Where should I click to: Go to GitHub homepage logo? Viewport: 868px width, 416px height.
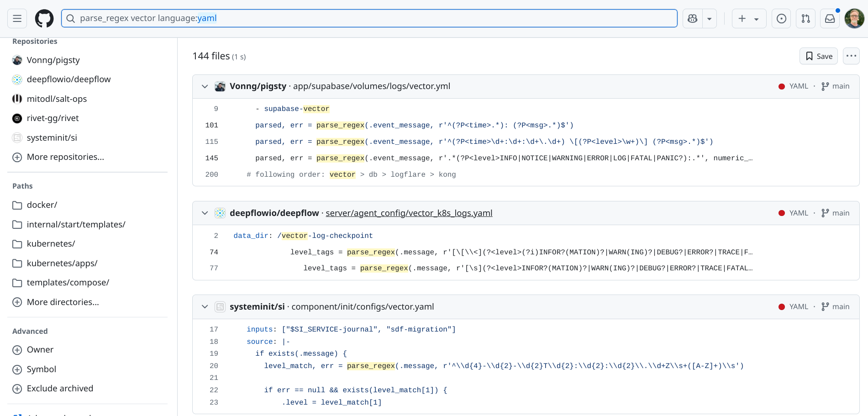pyautogui.click(x=44, y=19)
